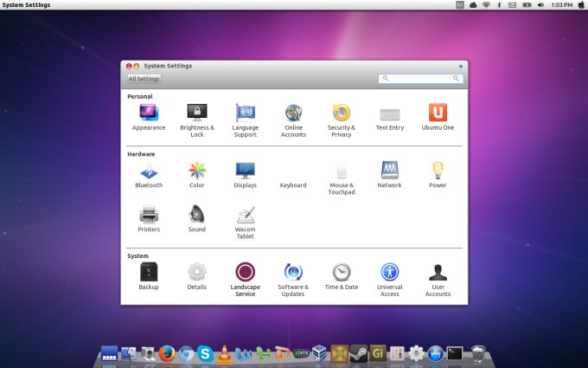Launch Firefox from the dock
The height and width of the screenshot is (368, 588).
click(x=167, y=353)
